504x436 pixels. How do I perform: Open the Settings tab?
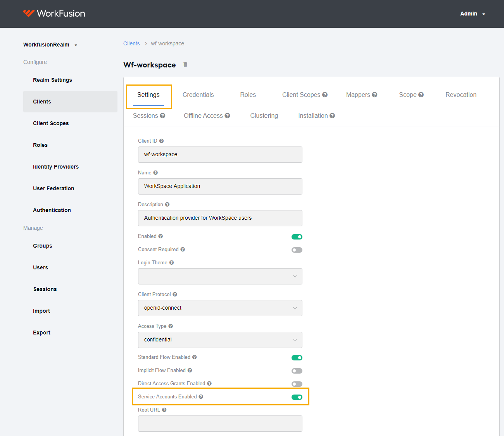point(148,95)
